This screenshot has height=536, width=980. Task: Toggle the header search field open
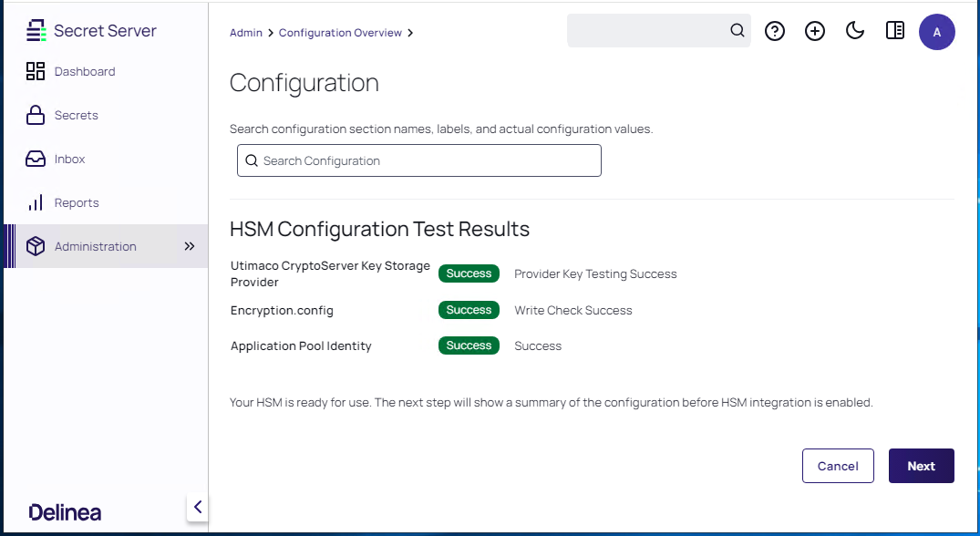[x=737, y=30]
